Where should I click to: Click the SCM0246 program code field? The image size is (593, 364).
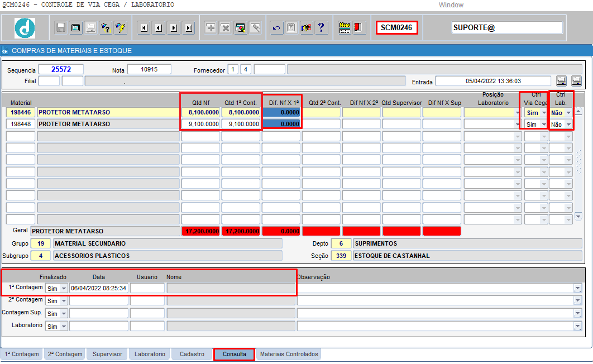pos(396,27)
